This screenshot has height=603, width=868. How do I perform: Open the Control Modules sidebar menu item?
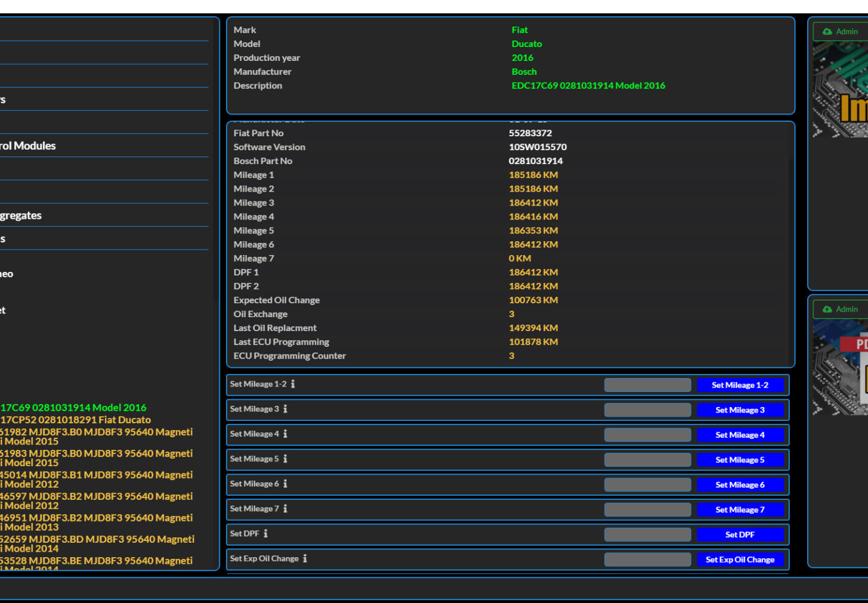coord(28,146)
